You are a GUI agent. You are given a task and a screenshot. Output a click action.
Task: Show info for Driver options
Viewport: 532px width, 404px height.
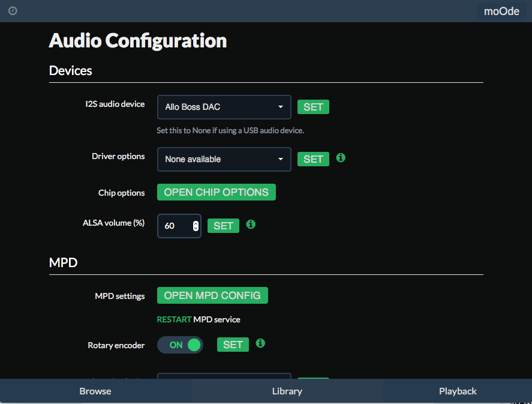tap(341, 157)
